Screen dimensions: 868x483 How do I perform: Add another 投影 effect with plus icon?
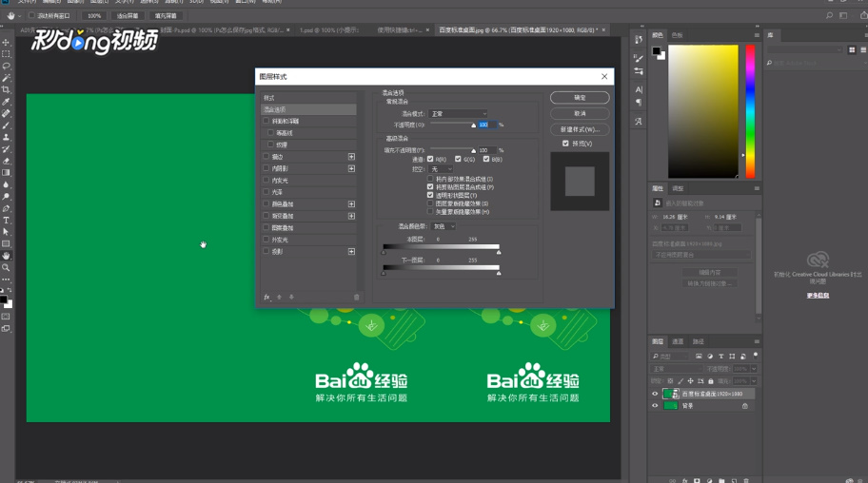pyautogui.click(x=351, y=251)
